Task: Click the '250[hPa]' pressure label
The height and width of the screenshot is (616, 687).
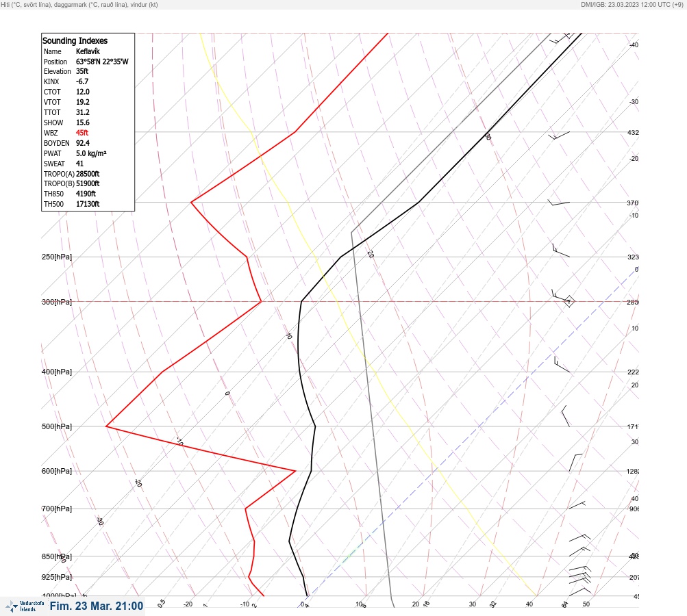Action: coord(57,257)
